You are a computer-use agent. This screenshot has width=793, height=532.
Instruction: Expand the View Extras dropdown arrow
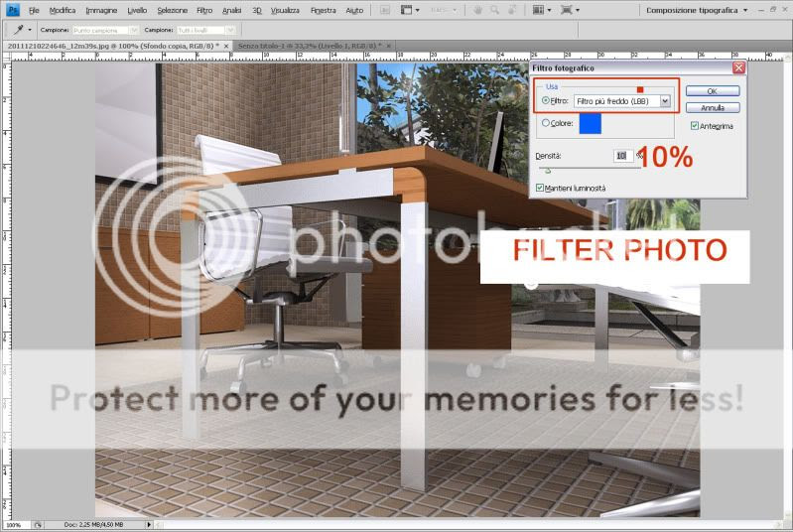(x=417, y=10)
